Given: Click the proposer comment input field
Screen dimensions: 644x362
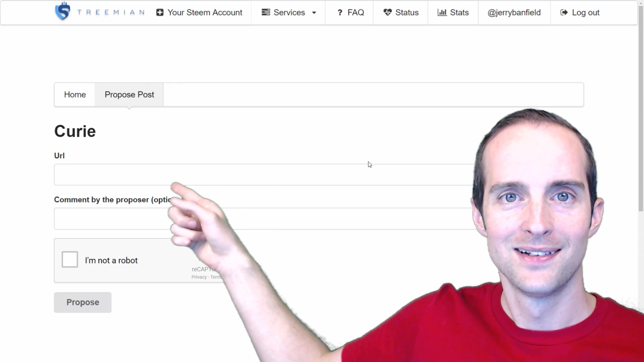Looking at the screenshot, I should pos(265,219).
